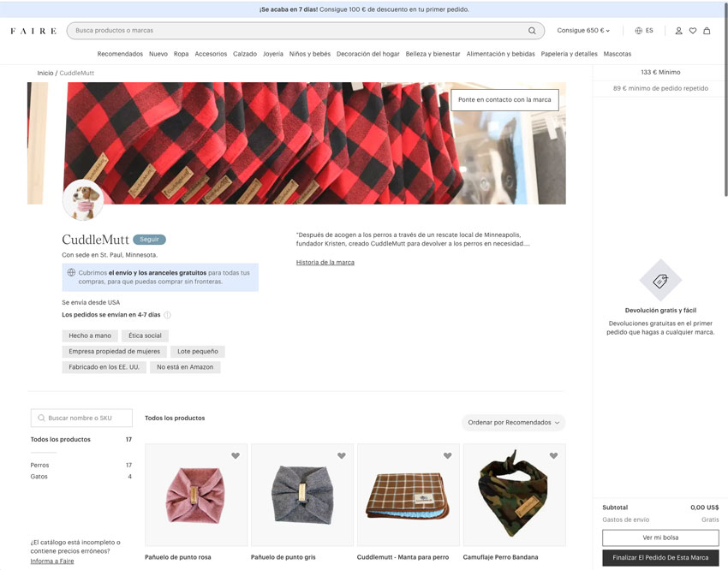Favorite the Camuflaje Perro Bandana product
The width and height of the screenshot is (728, 570).
(553, 456)
